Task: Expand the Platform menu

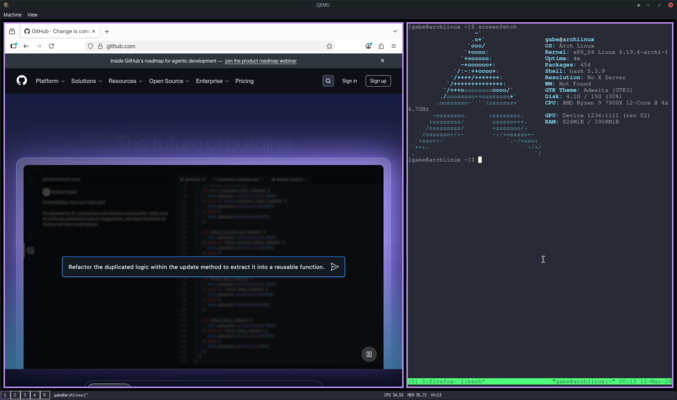Action: pos(50,81)
